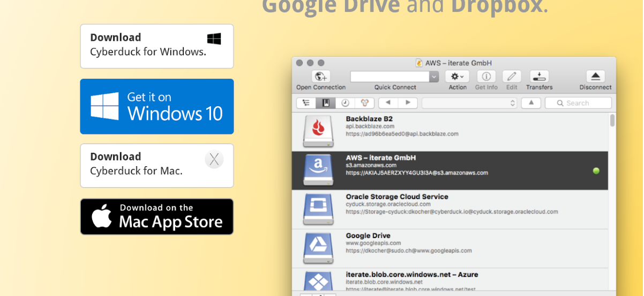Switch to the history clock view
The height and width of the screenshot is (296, 644).
pyautogui.click(x=345, y=103)
